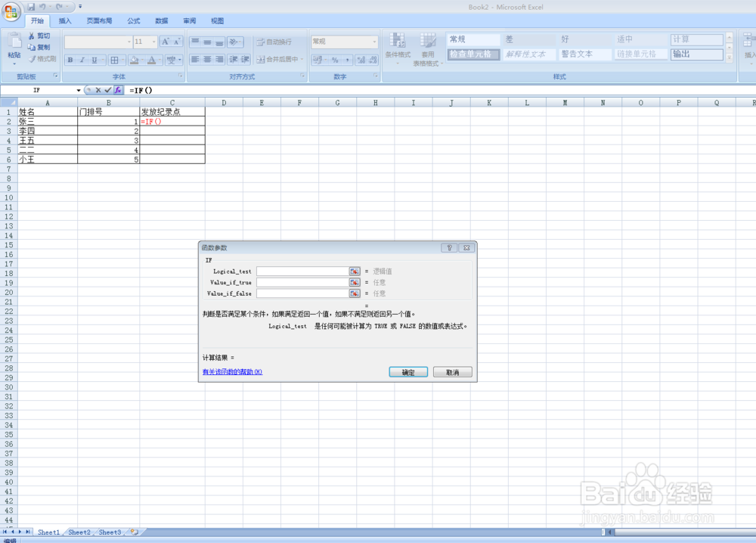Click the Redo icon in Quick Access Toolbar
756x543 pixels.
59,7
